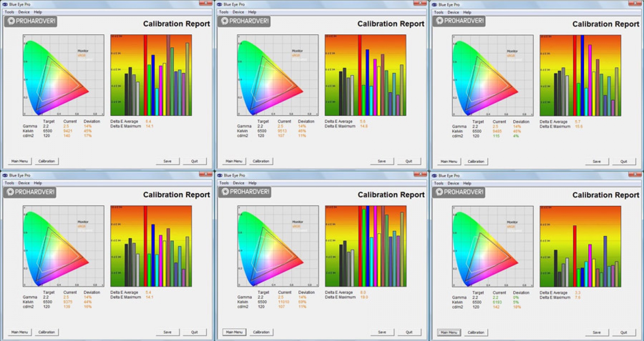Open Help menu in the top-right window
Screen dimensions: 644x341
click(467, 12)
